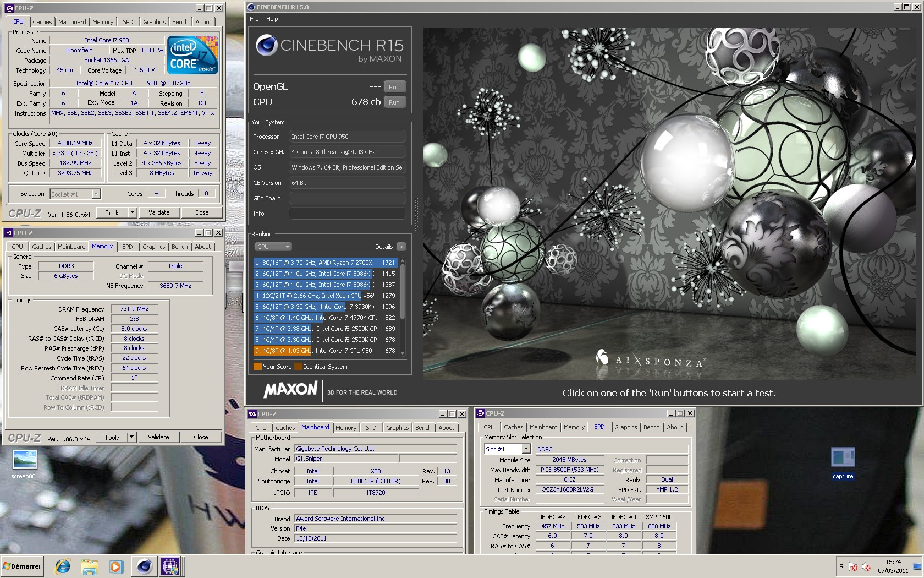Image resolution: width=924 pixels, height=578 pixels.
Task: Open Cinebench Help menu
Action: (x=272, y=19)
